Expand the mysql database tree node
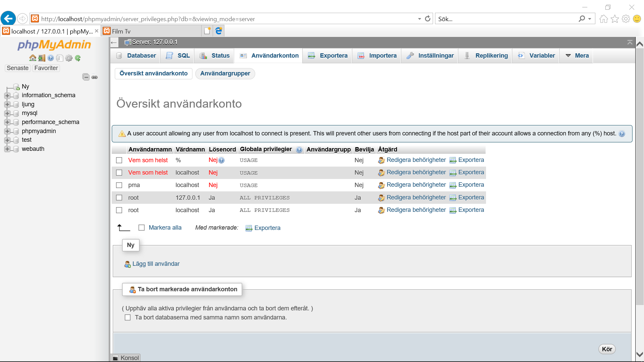This screenshot has width=644, height=362. pyautogui.click(x=7, y=113)
